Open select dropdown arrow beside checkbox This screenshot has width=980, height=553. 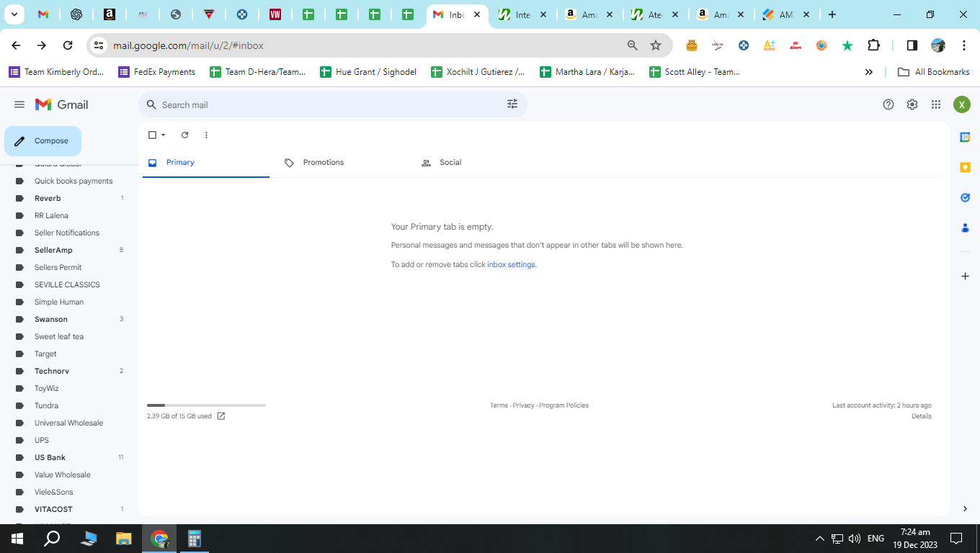pos(164,135)
